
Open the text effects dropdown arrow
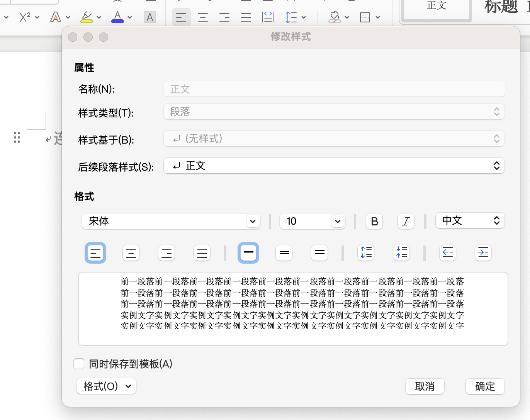tap(68, 18)
